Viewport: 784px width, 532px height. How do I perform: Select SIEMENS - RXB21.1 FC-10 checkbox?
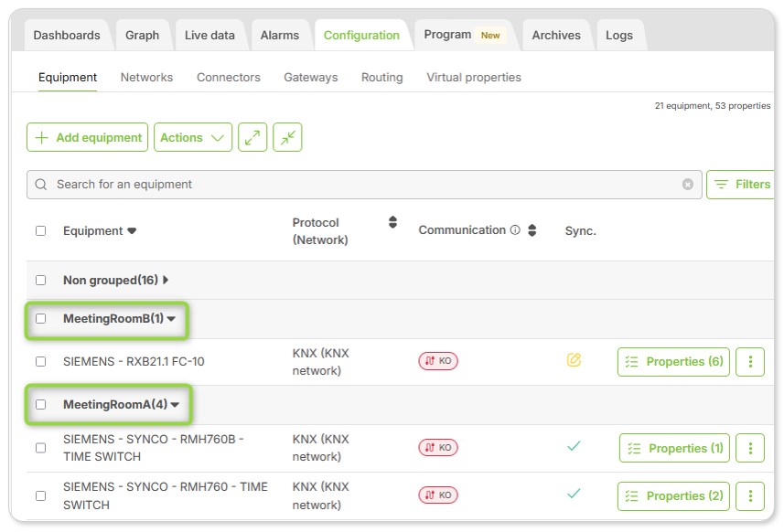tap(41, 362)
